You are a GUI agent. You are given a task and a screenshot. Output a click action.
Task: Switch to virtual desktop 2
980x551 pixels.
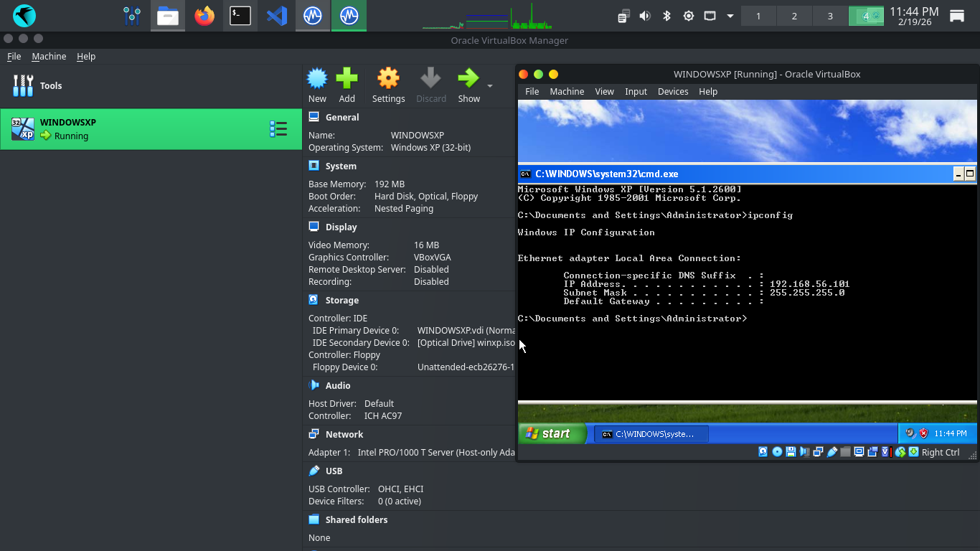click(x=794, y=16)
